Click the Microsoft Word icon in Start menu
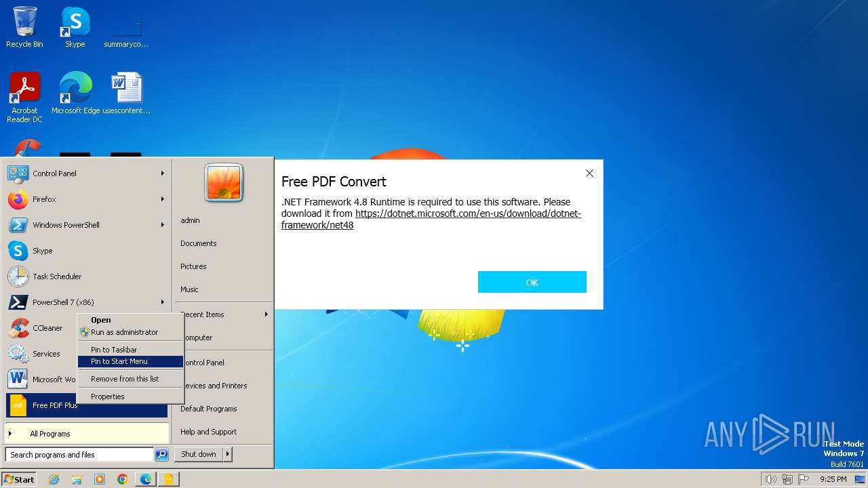The image size is (868, 488). (x=18, y=380)
